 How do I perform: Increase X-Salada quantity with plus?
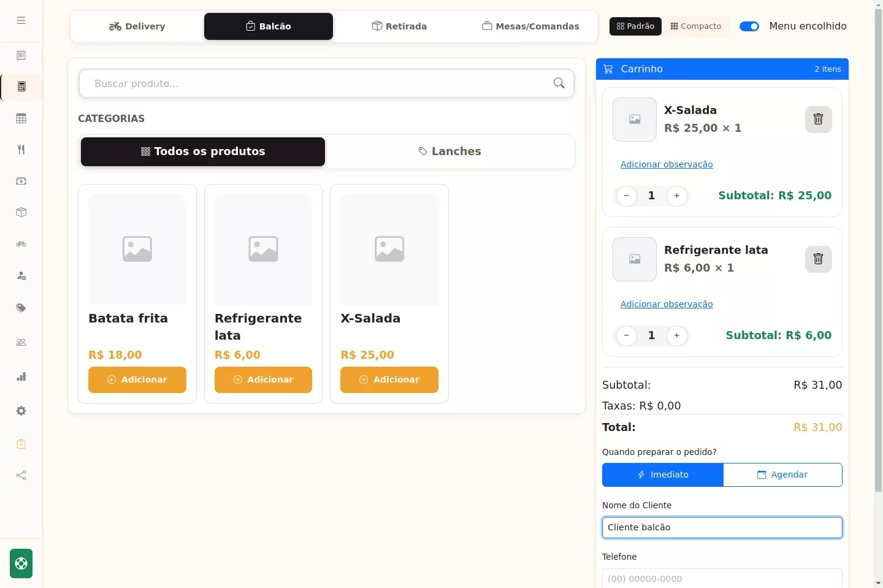(x=676, y=196)
